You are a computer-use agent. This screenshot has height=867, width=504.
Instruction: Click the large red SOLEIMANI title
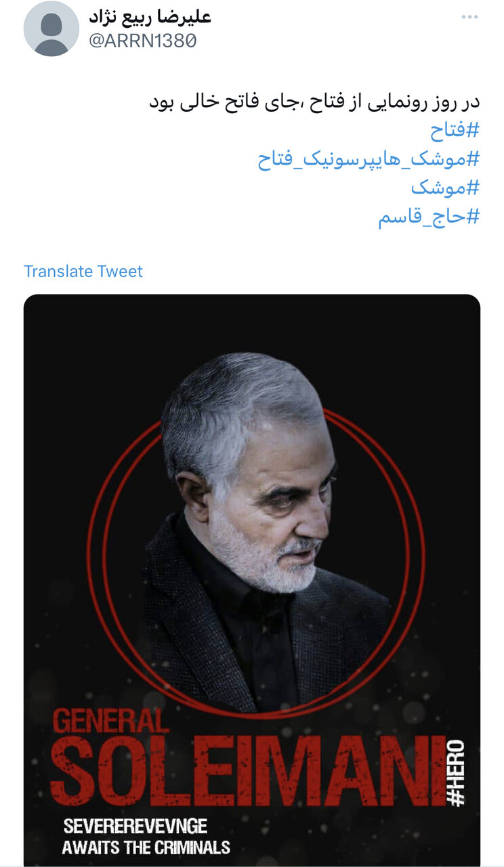click(x=247, y=771)
